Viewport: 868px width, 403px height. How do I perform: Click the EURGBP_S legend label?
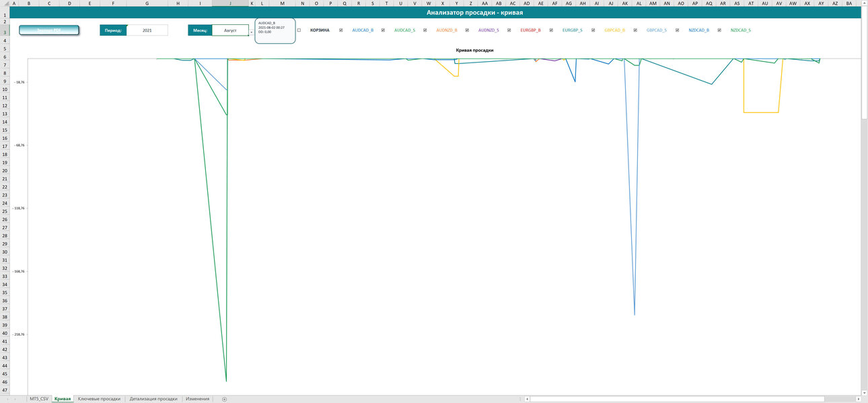tap(573, 30)
